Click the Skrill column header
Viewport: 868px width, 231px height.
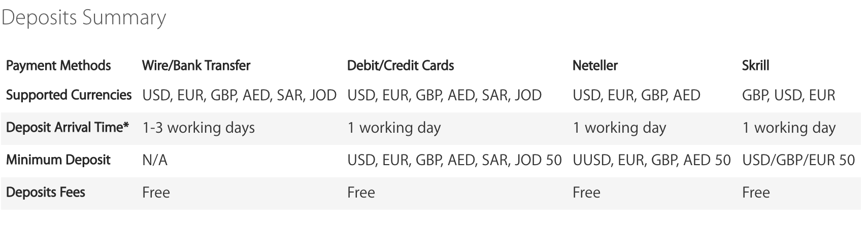[756, 66]
